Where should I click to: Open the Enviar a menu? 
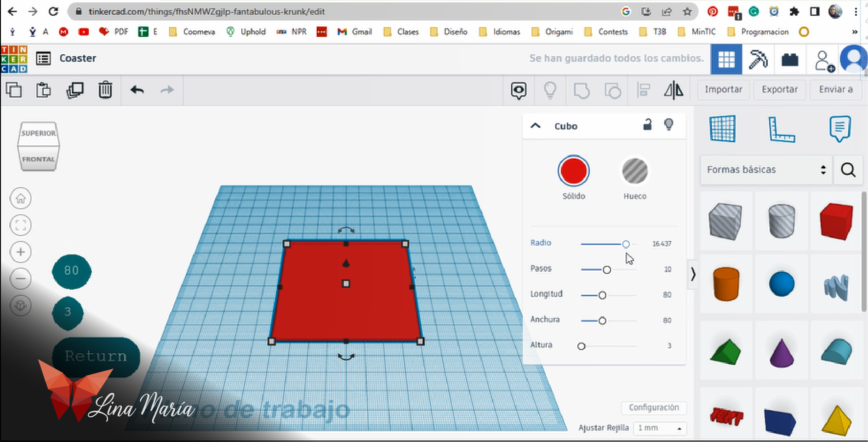click(837, 90)
